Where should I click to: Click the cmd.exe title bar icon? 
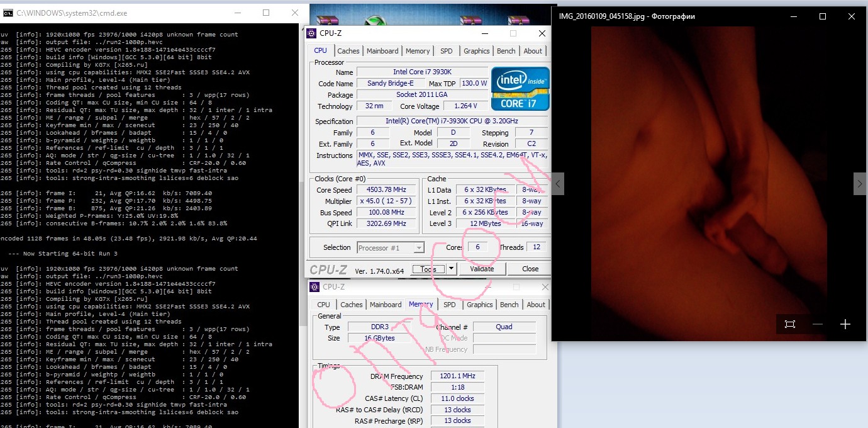[x=8, y=13]
